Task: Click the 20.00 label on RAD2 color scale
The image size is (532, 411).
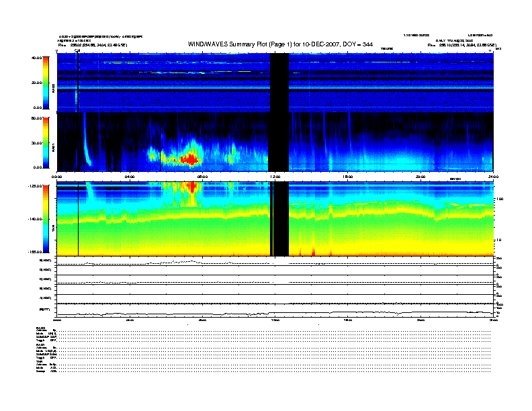Action: tap(37, 83)
